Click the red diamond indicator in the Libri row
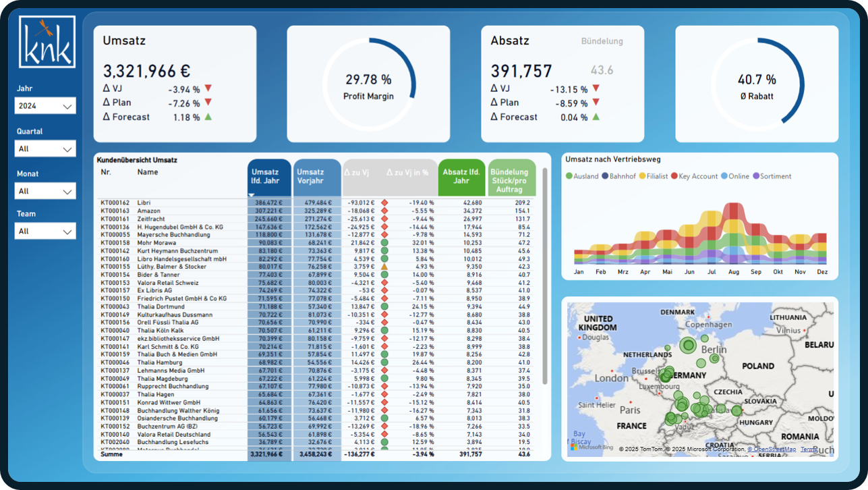The height and width of the screenshot is (490, 868). point(384,202)
